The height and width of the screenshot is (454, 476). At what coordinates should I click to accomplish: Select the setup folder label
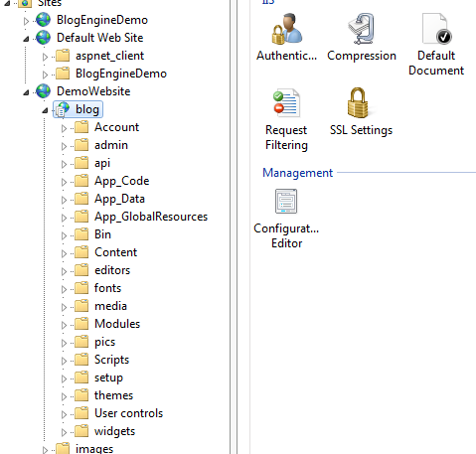108,378
